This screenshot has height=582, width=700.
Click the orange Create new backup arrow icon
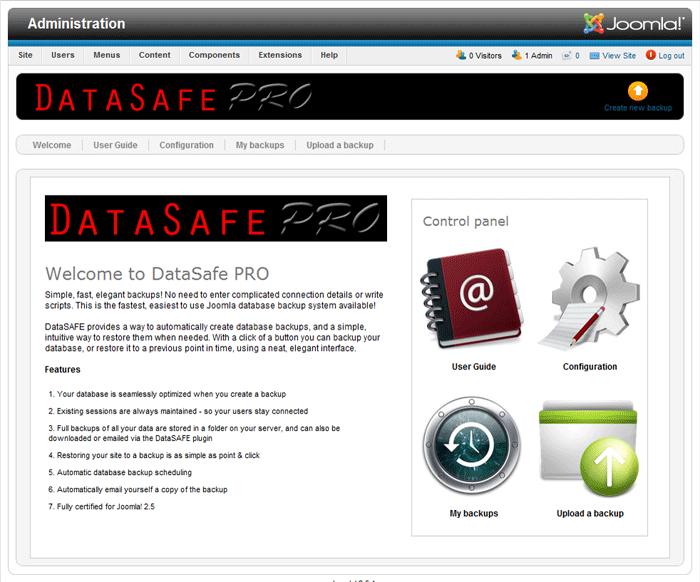638,91
